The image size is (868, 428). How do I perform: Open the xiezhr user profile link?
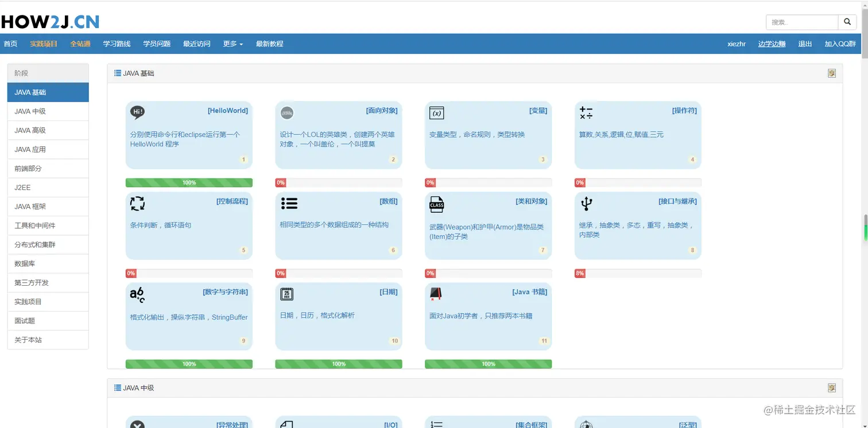(737, 44)
